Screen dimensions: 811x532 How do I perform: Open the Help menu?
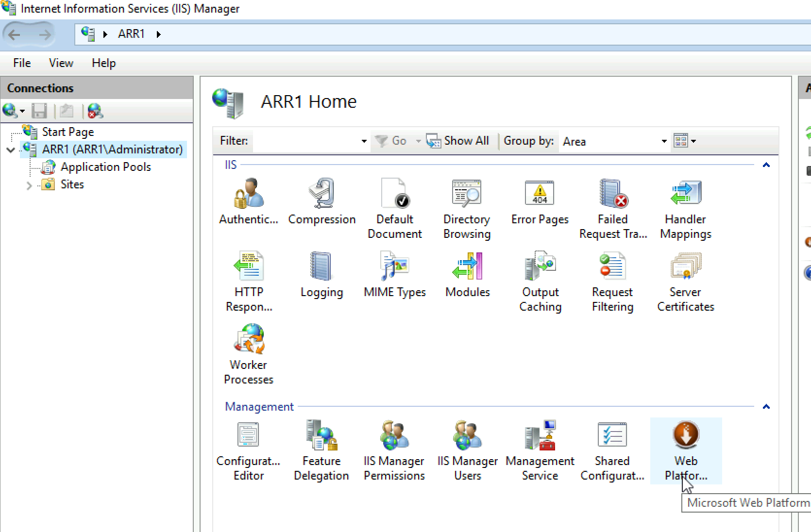point(103,63)
